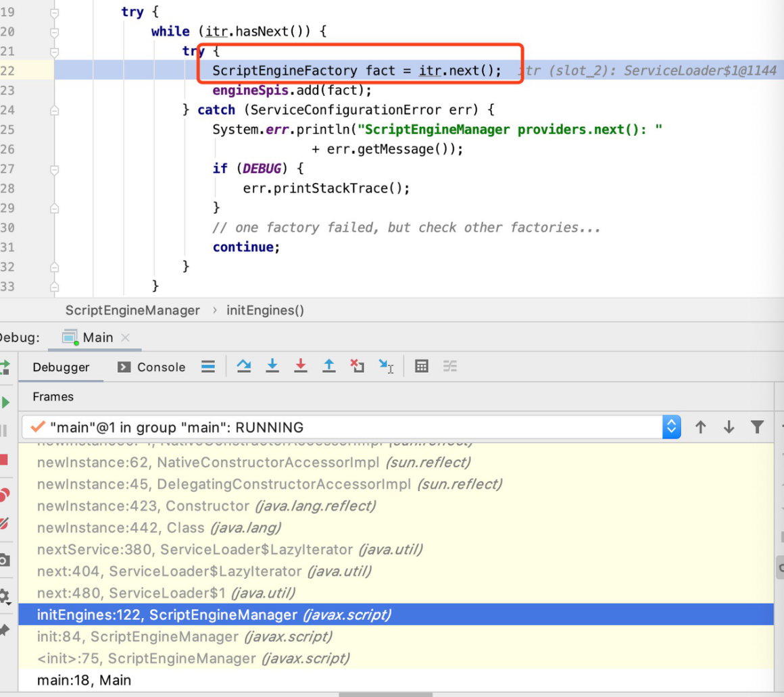Collapse the while loop at line 20
The image size is (784, 697).
click(x=55, y=32)
